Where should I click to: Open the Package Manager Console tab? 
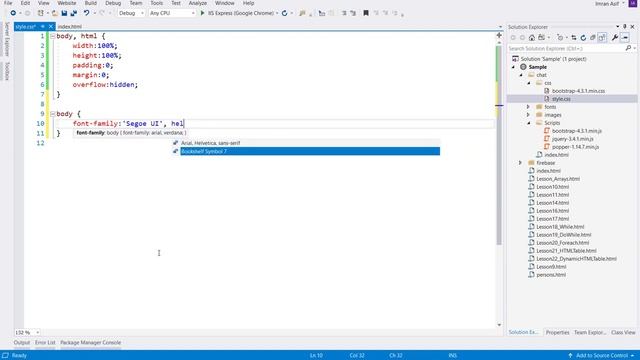pos(91,343)
